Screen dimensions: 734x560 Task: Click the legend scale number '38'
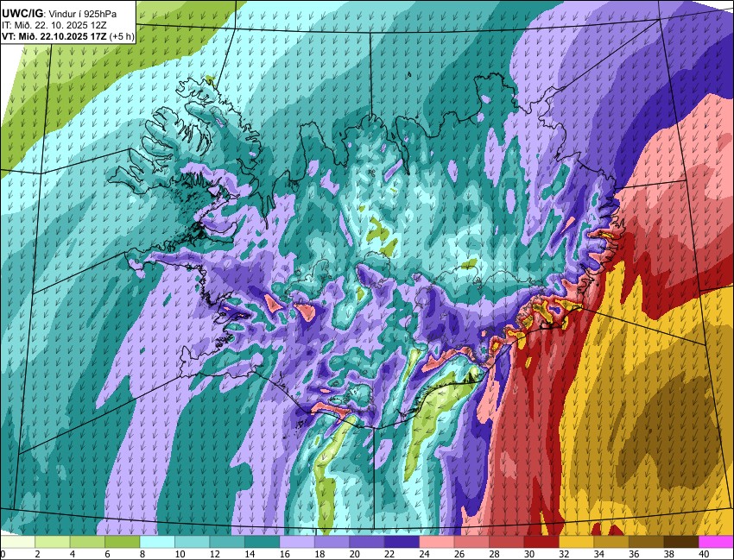668,554
